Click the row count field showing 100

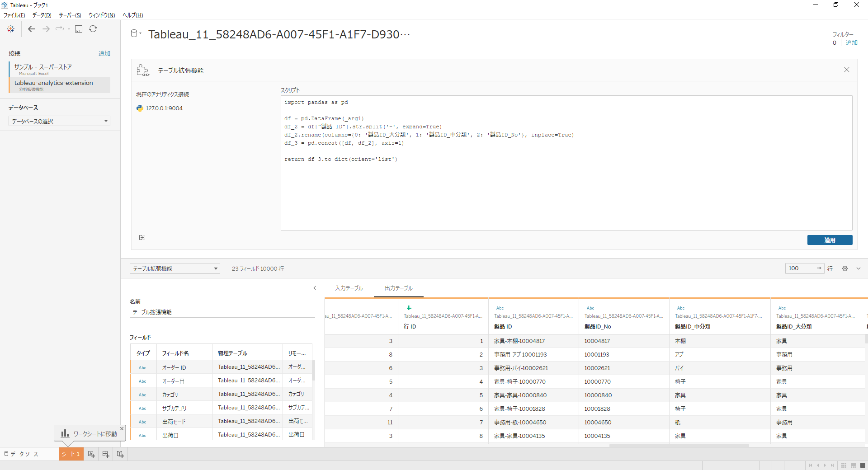click(804, 268)
